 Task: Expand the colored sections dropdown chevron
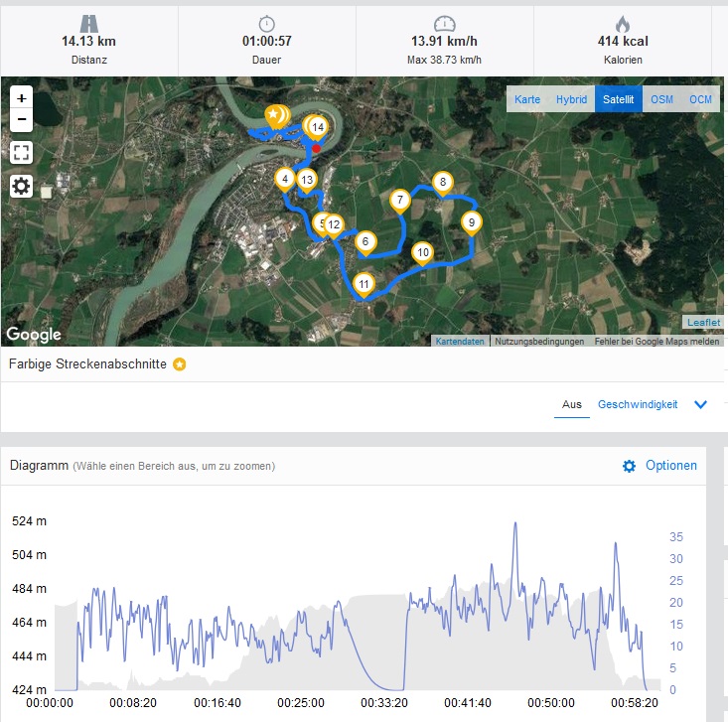(x=700, y=404)
